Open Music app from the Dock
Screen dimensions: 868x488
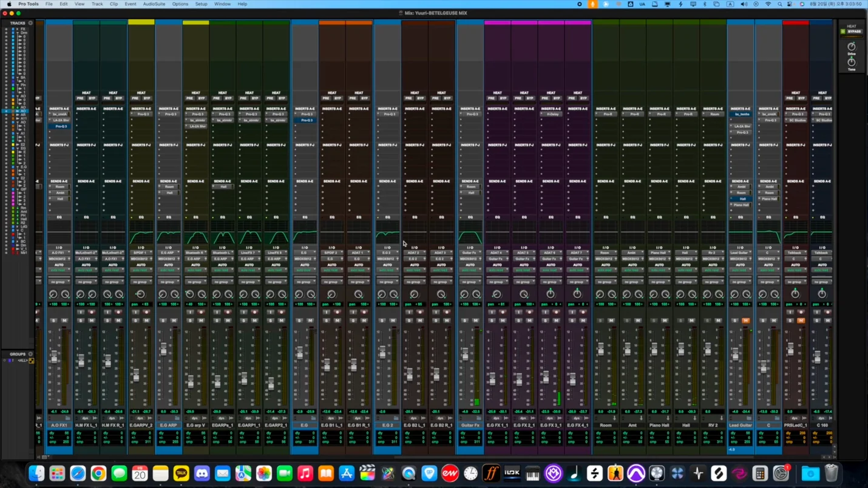[x=305, y=473]
